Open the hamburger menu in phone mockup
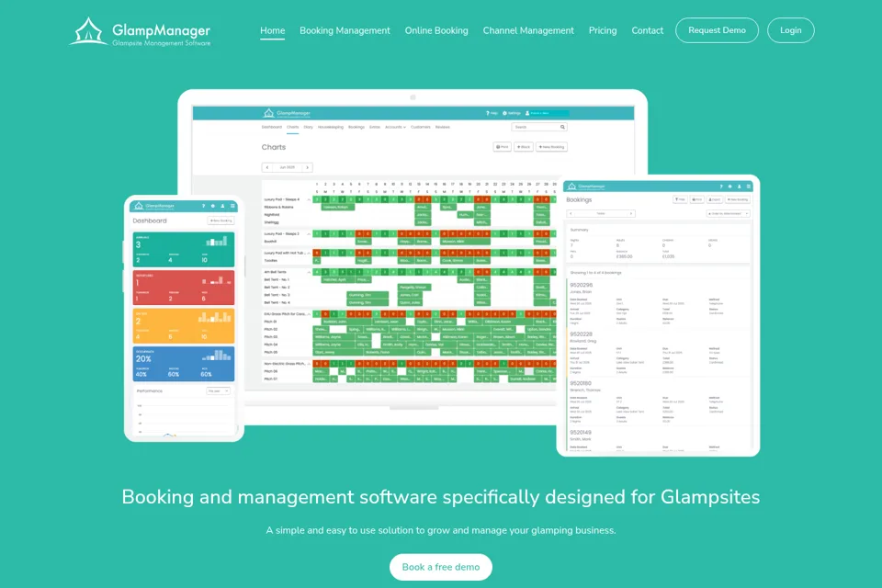The width and height of the screenshot is (882, 588). [232, 206]
